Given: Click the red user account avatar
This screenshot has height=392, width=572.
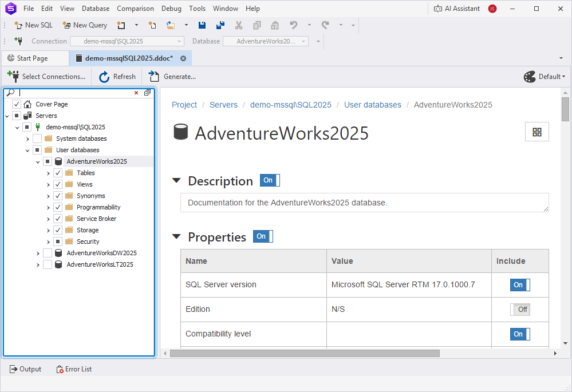Looking at the screenshot, I should tap(492, 9).
